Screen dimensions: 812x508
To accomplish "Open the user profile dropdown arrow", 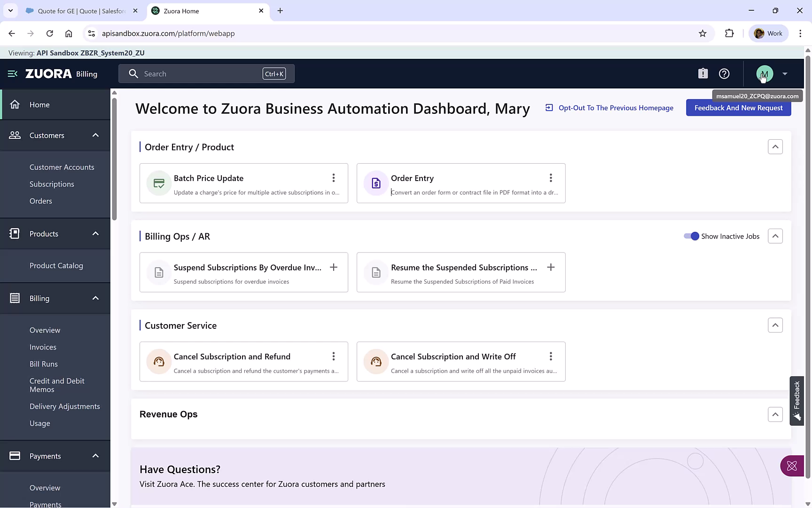I will (785, 73).
